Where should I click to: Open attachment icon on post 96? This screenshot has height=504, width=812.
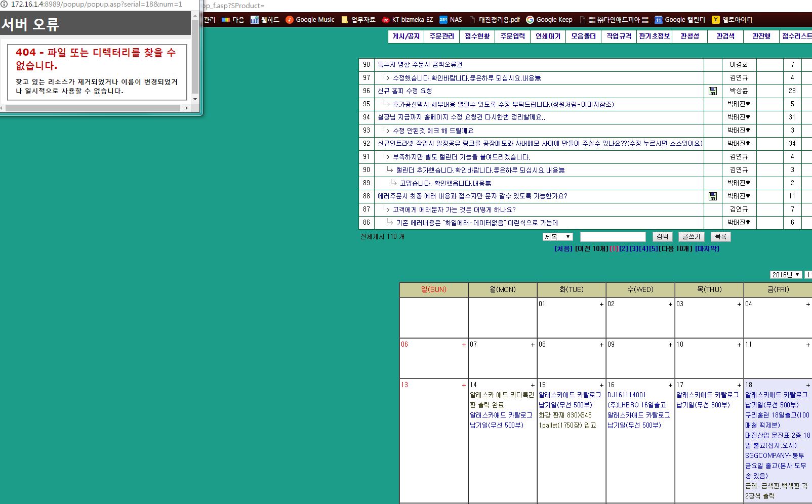click(x=712, y=91)
